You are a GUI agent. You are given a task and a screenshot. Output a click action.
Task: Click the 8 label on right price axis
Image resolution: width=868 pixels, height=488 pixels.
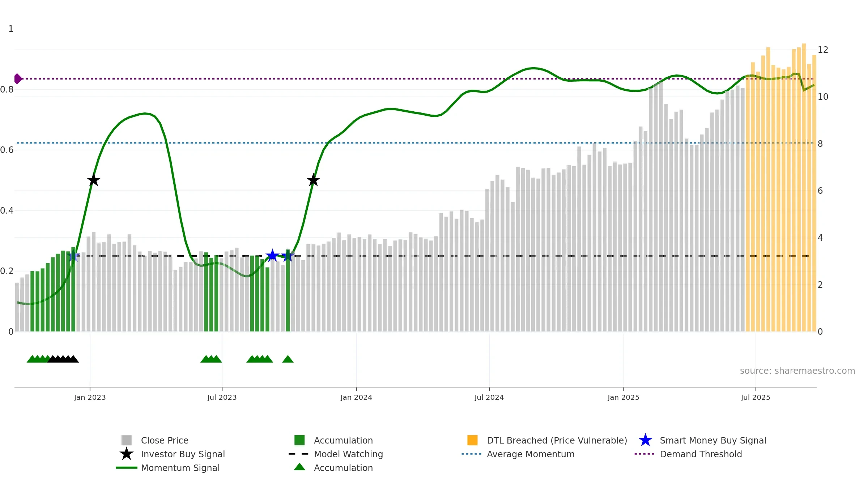820,144
